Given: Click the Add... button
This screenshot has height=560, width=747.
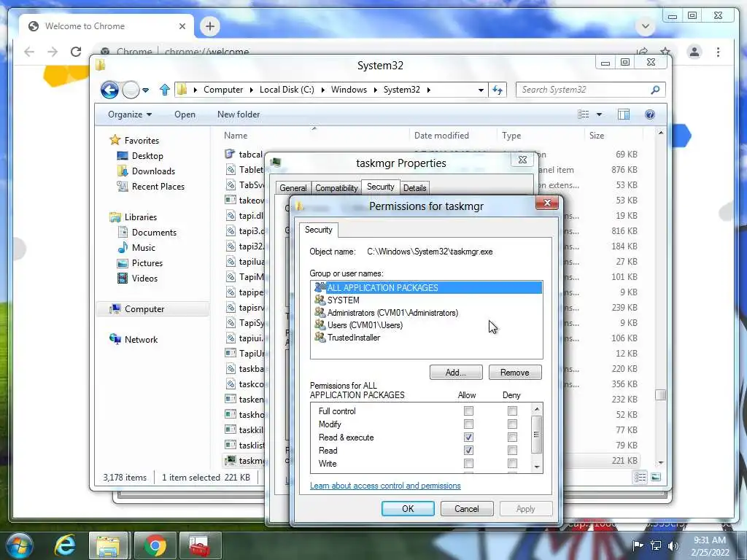Looking at the screenshot, I should click(456, 373).
